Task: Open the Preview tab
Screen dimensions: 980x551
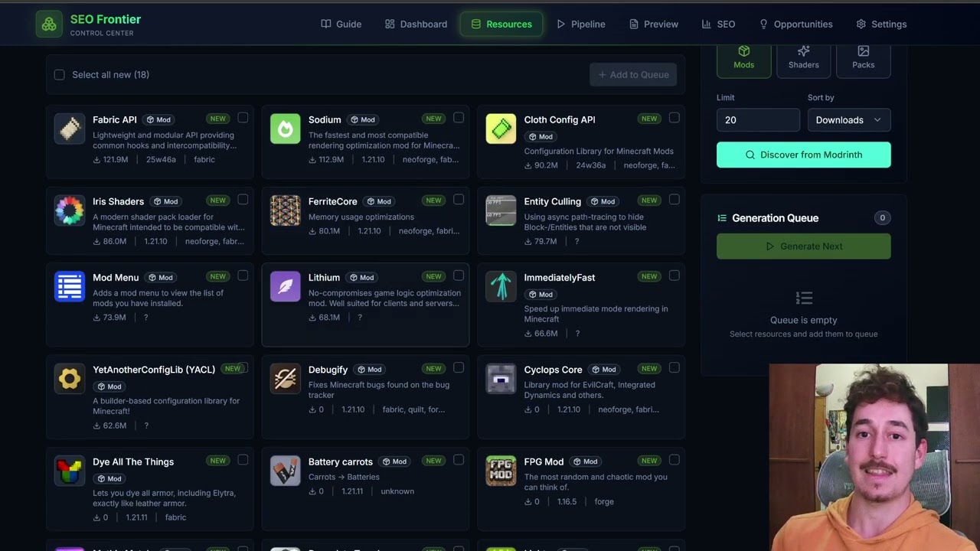Action: [654, 24]
